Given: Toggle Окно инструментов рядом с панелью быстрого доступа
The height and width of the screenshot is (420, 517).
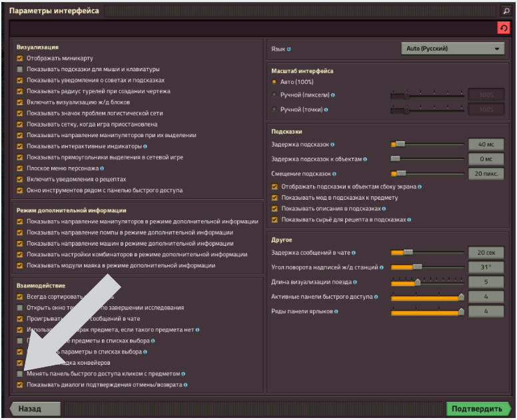Looking at the screenshot, I should click(x=20, y=190).
